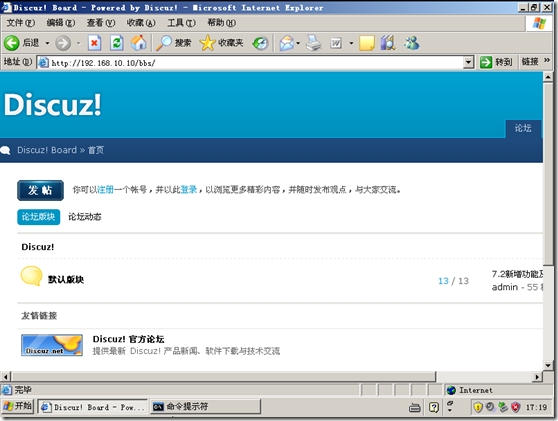Click the yellow speech bubble forum icon
The width and height of the screenshot is (558, 421).
(31, 276)
